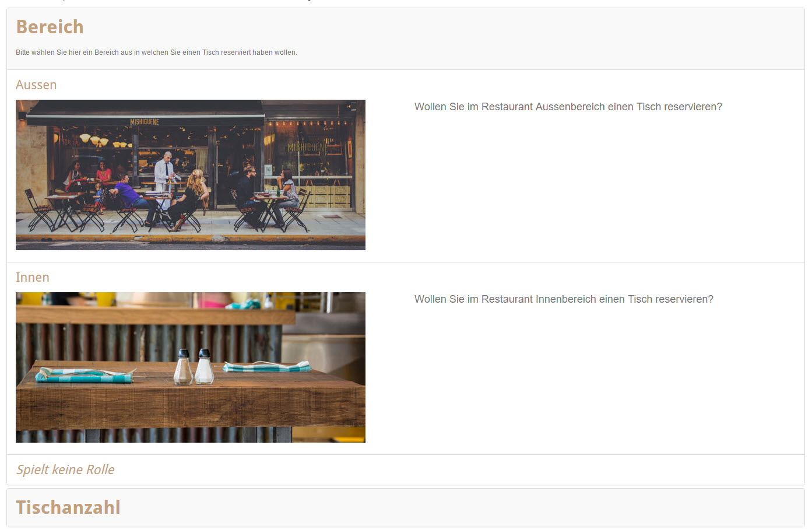Image resolution: width=812 pixels, height=529 pixels.
Task: Select the Aussen area heading
Action: pyautogui.click(x=36, y=85)
